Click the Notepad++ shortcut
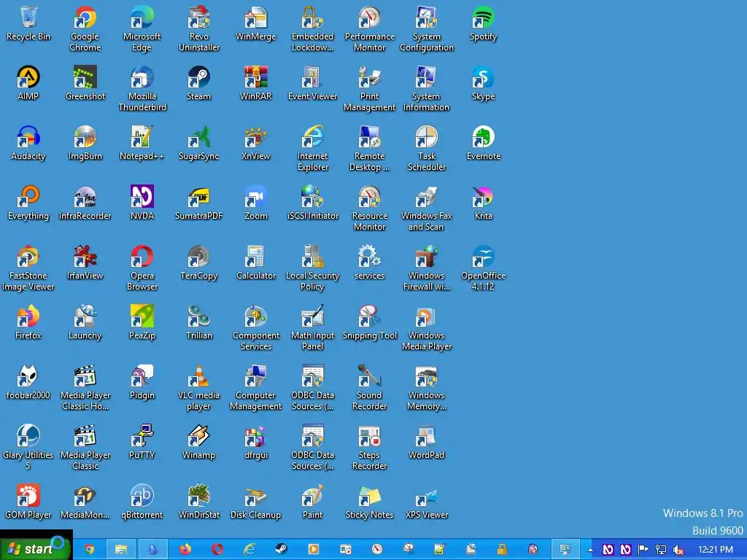Image resolution: width=747 pixels, height=560 pixels. pyautogui.click(x=142, y=144)
